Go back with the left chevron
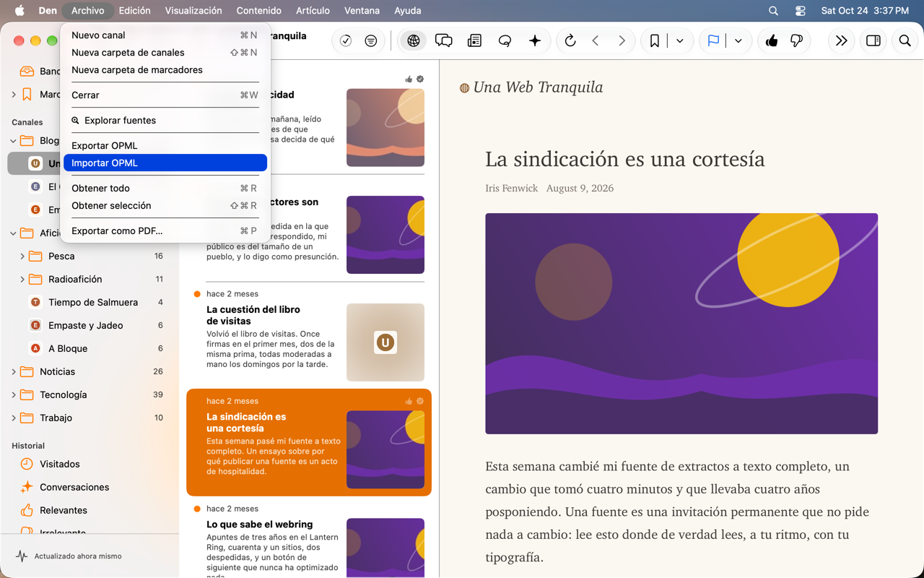 tap(596, 41)
